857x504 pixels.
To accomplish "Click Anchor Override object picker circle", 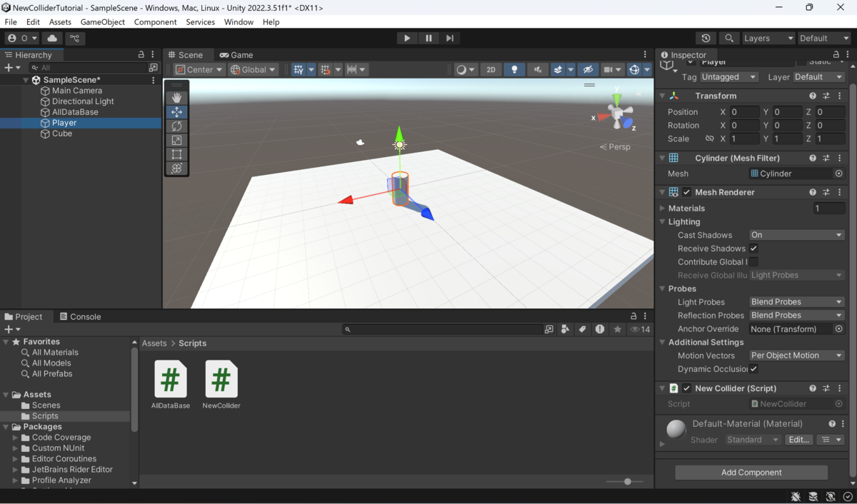I will pos(839,329).
